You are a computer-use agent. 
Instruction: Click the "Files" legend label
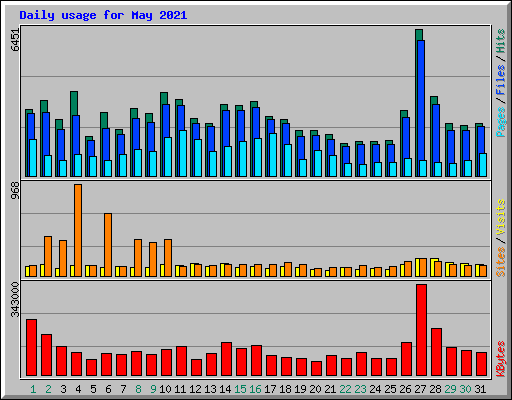coord(500,79)
